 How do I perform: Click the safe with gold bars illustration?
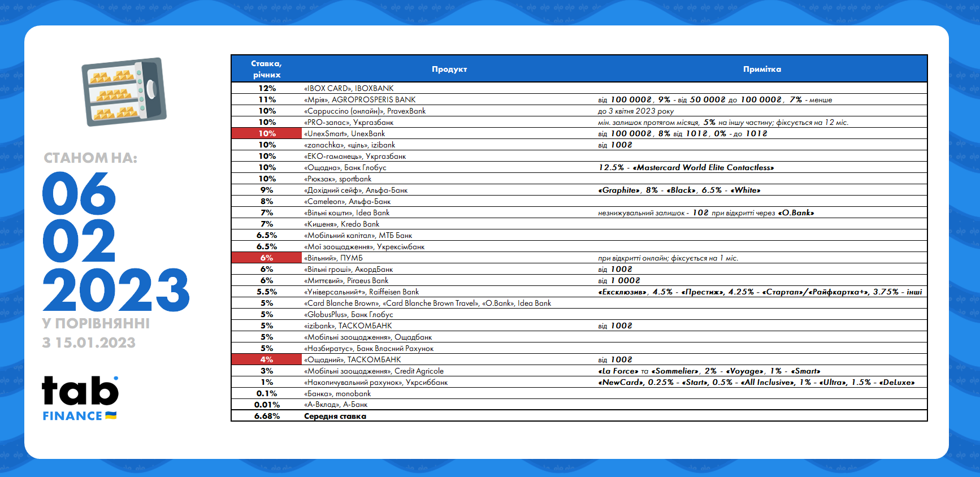coord(124,92)
